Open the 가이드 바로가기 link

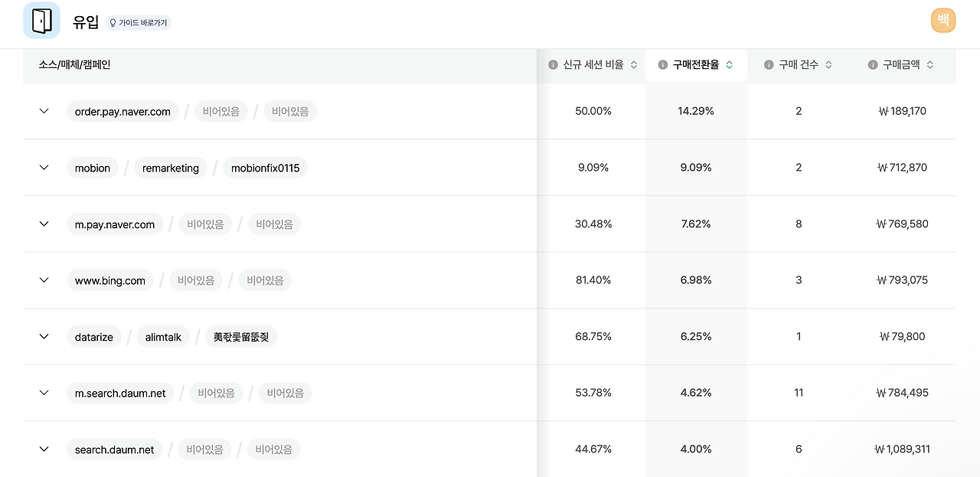click(139, 23)
